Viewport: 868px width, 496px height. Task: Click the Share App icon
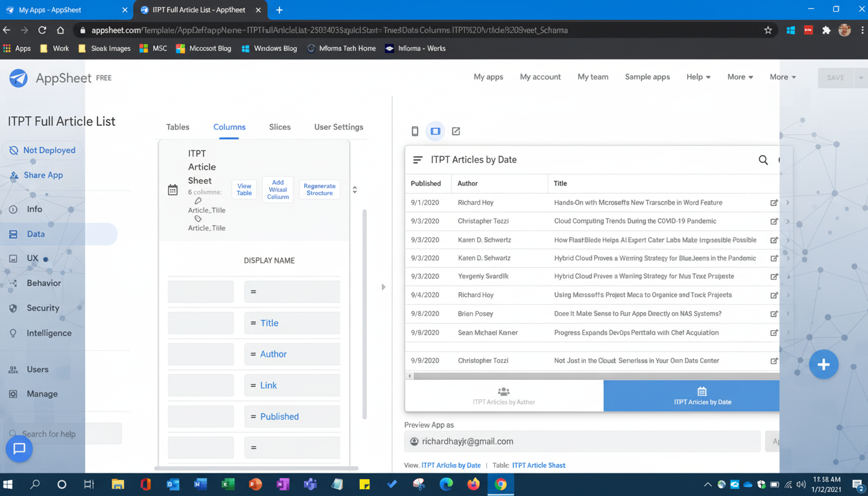pyautogui.click(x=14, y=175)
